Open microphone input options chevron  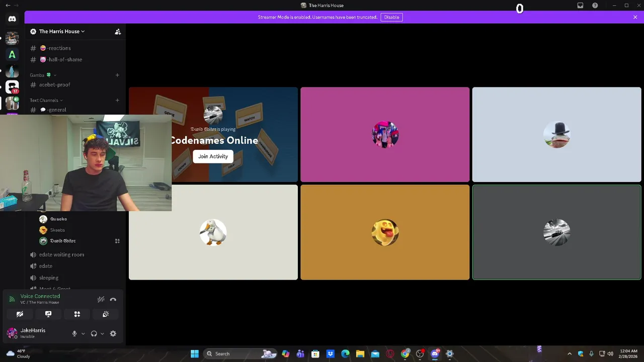[83, 333]
